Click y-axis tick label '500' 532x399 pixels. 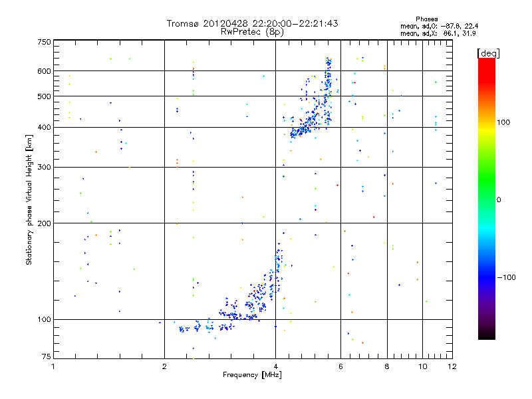click(x=44, y=96)
